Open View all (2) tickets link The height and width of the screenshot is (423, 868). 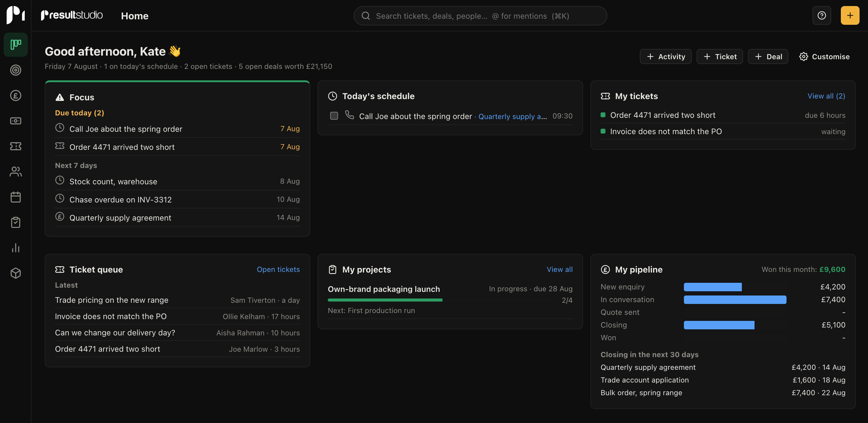pyautogui.click(x=826, y=96)
